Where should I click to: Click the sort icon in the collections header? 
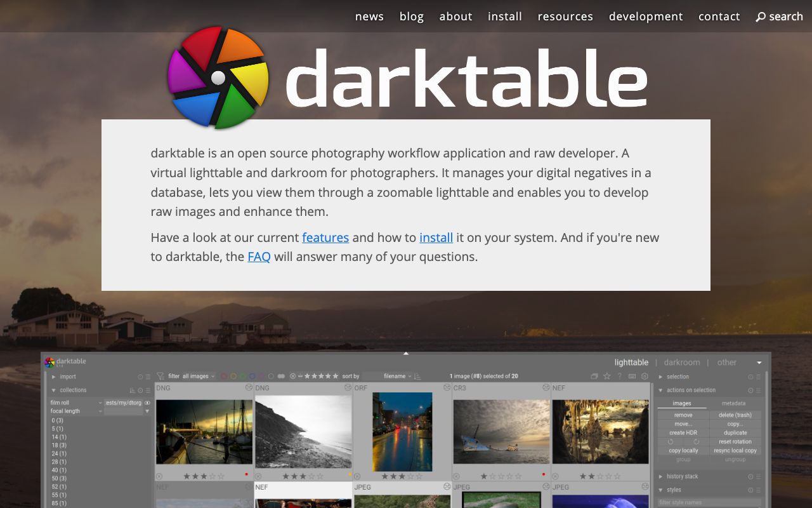pos(133,391)
